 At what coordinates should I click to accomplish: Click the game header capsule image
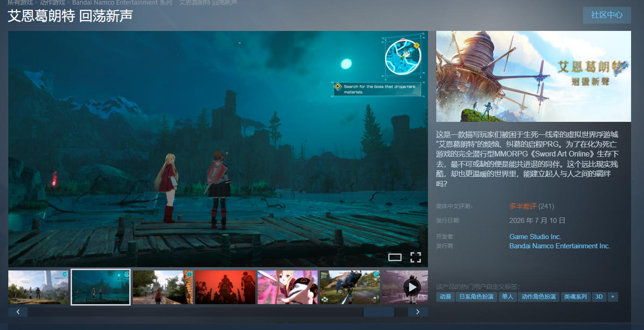click(534, 76)
